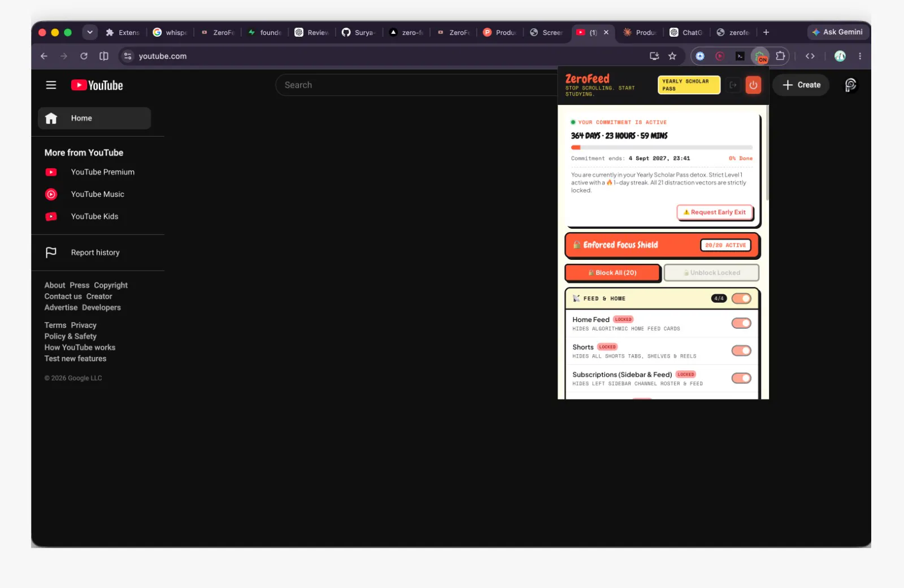Click the ZeroFeed logout arrow icon
904x588 pixels.
[x=733, y=85]
